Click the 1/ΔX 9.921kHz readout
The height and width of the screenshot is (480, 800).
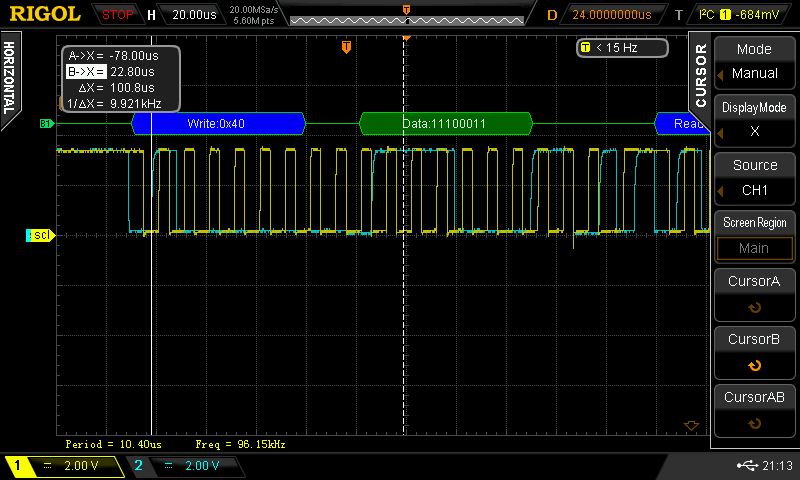pyautogui.click(x=114, y=104)
